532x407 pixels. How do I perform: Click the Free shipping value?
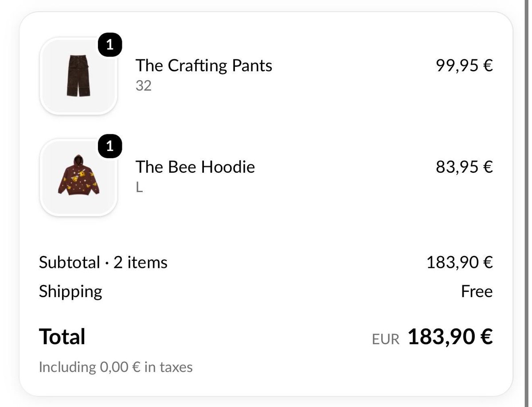[x=477, y=292]
